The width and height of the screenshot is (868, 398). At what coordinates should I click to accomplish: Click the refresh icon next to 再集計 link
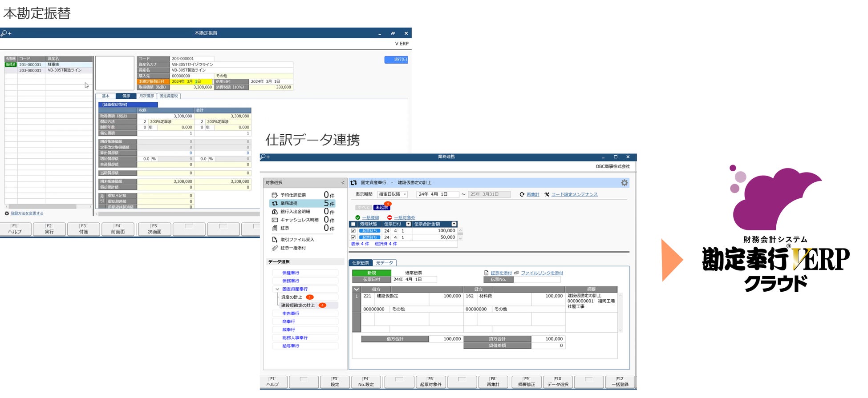coord(522,194)
